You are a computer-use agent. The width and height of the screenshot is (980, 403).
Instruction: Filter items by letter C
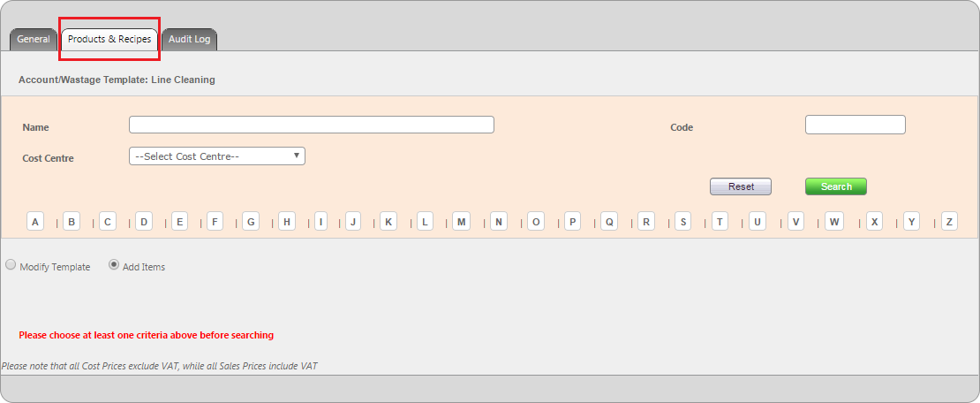[x=108, y=222]
